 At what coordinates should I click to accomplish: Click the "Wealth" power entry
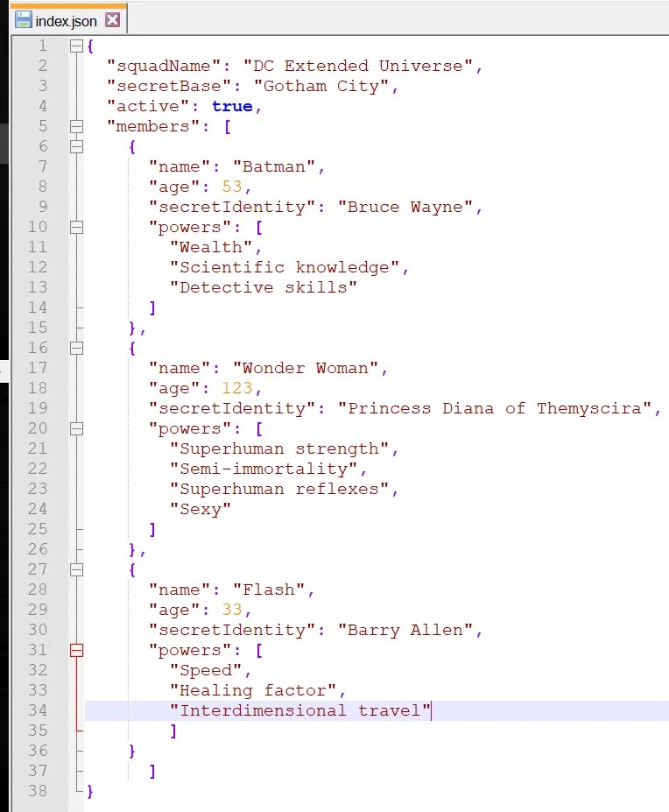[x=211, y=247]
